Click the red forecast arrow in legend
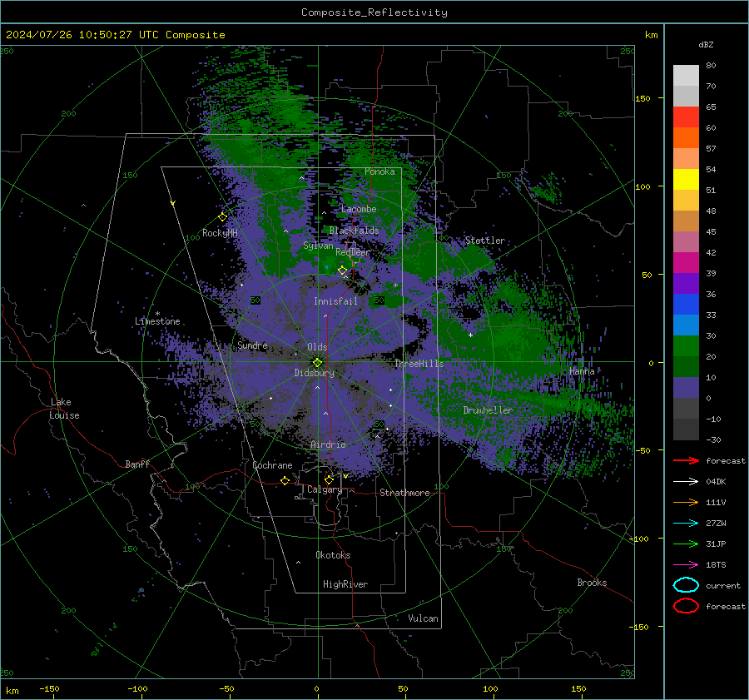 point(686,460)
